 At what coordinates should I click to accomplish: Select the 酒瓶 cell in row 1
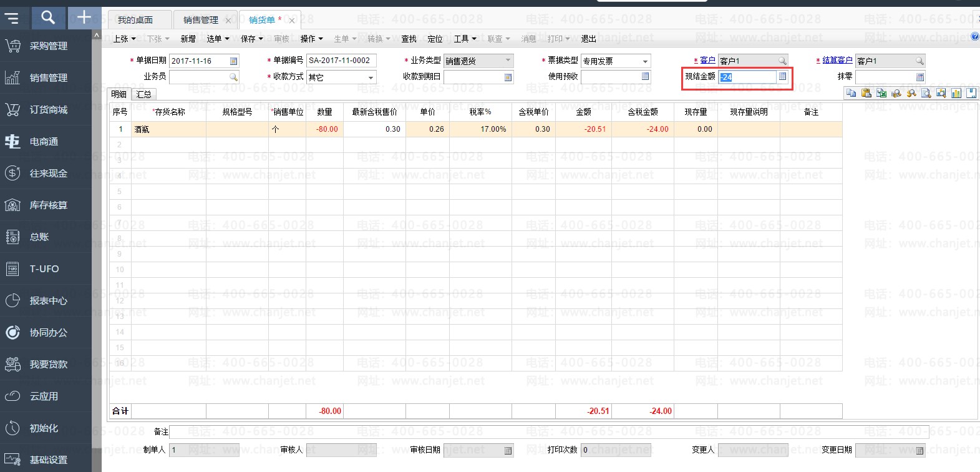tap(168, 129)
